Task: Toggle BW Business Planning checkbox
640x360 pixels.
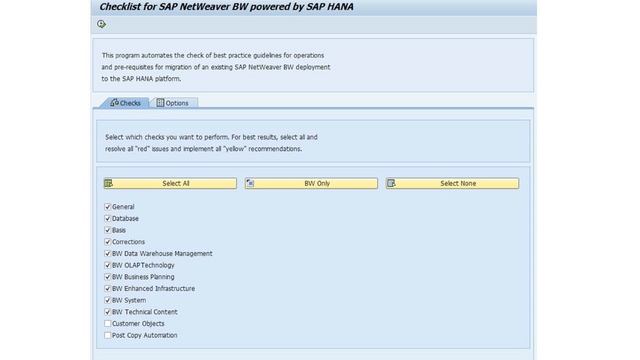Action: click(x=108, y=277)
